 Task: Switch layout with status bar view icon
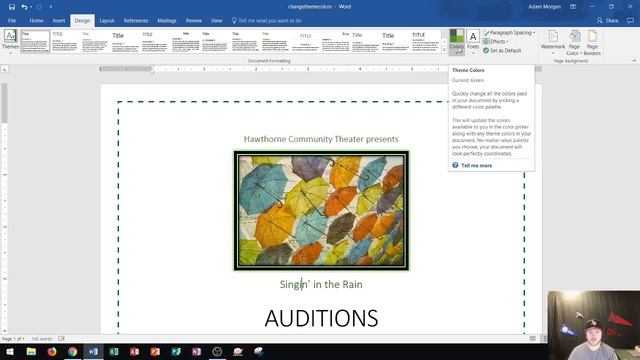[x=533, y=339]
